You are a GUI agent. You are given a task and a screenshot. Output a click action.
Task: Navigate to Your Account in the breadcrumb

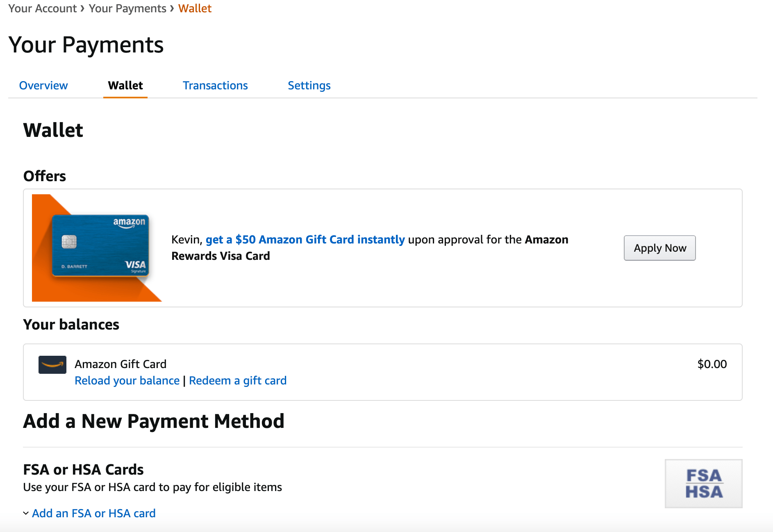42,8
